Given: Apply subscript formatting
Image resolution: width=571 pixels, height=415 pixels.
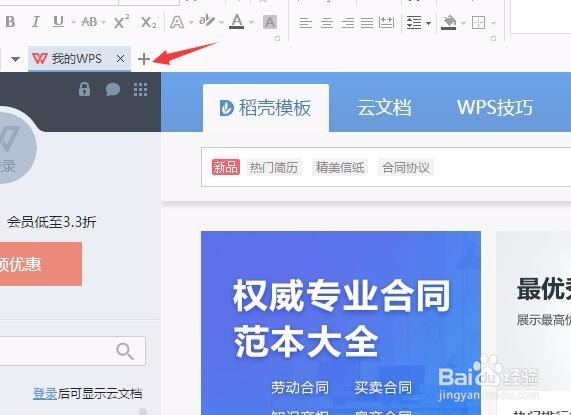Looking at the screenshot, I should point(149,23).
